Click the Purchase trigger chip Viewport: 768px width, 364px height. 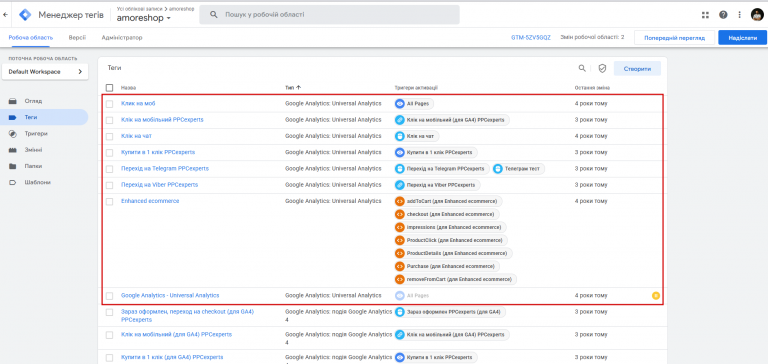447,266
